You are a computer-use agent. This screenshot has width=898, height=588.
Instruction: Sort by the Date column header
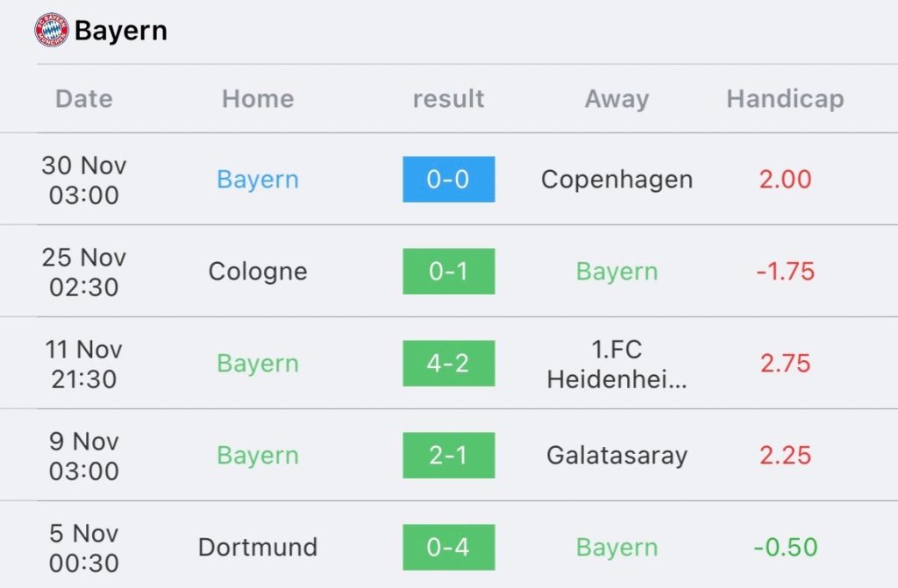click(84, 98)
